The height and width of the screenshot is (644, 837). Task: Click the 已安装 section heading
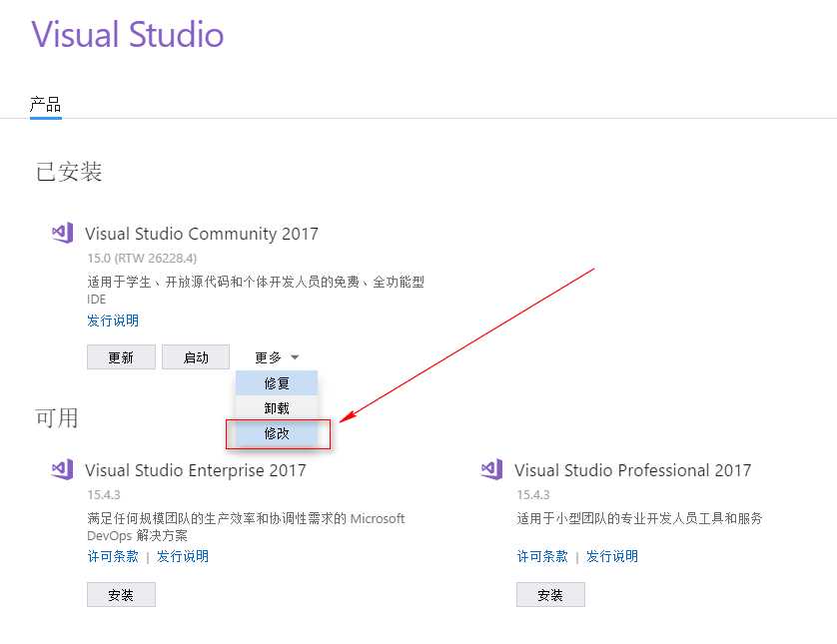(69, 172)
